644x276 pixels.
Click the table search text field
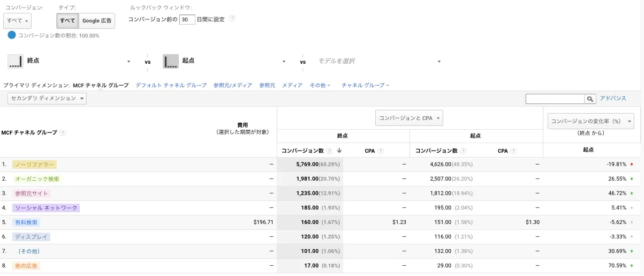point(555,99)
